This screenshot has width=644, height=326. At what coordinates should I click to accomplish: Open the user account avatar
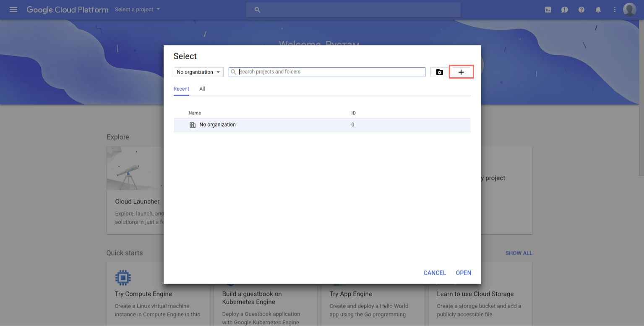630,9
